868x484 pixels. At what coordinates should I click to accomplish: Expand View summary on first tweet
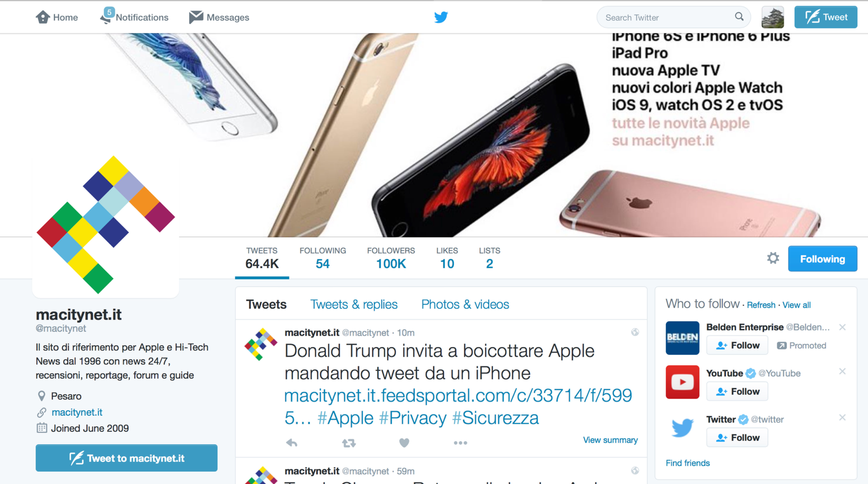[610, 440]
